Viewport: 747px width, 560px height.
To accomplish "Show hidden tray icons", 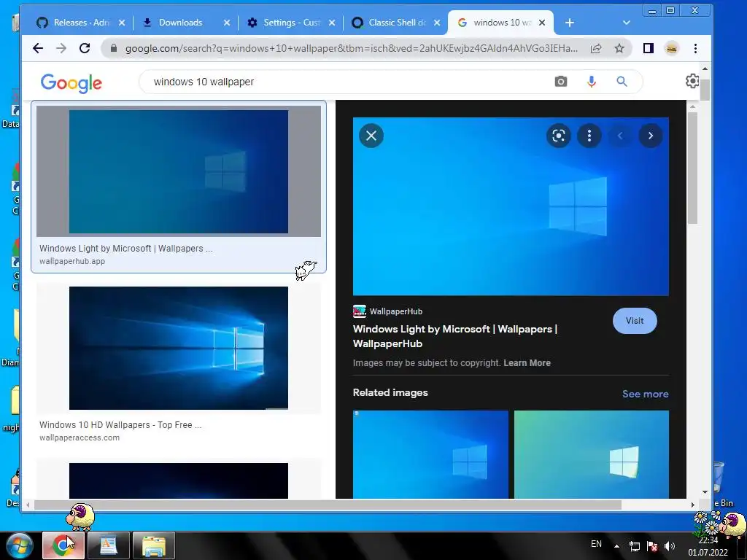I will point(616,546).
